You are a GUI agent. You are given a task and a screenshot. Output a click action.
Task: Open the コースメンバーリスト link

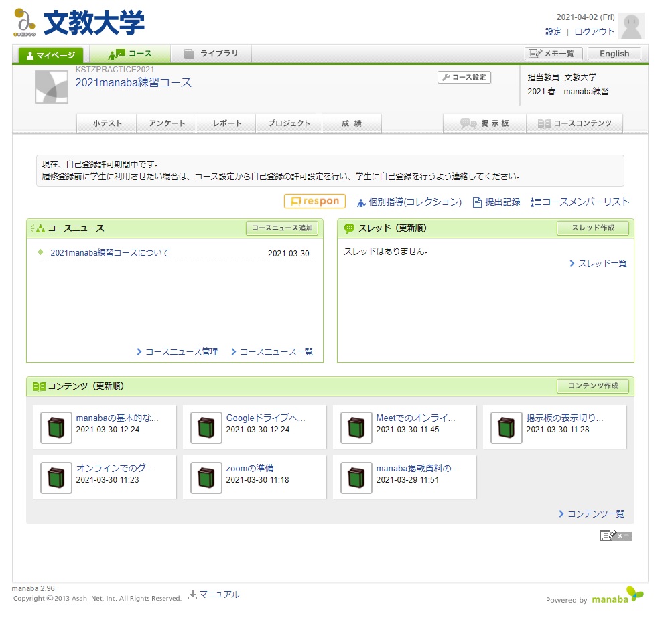[x=586, y=202]
